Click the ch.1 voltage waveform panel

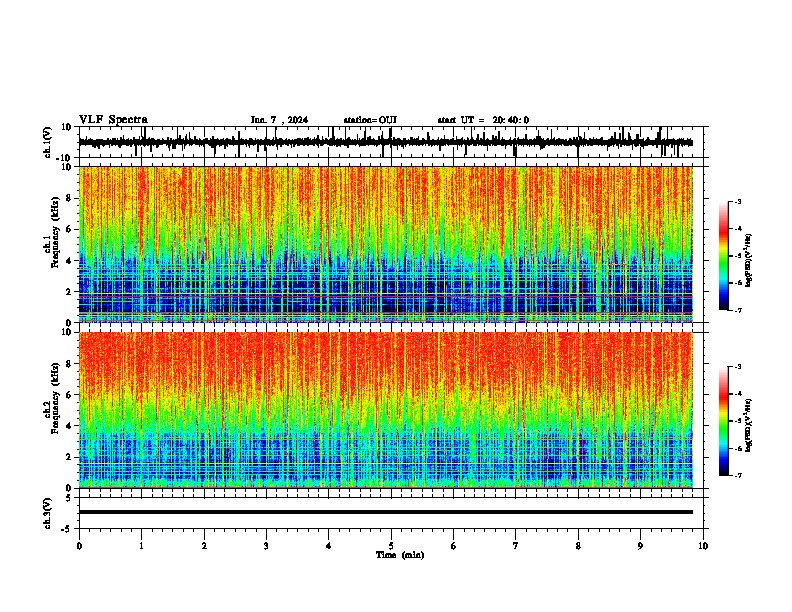click(393, 142)
